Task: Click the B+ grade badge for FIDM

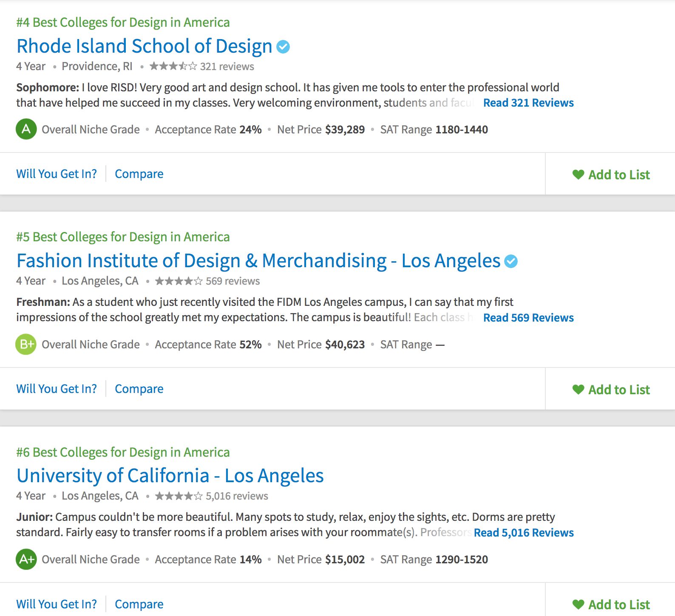Action: (x=26, y=344)
